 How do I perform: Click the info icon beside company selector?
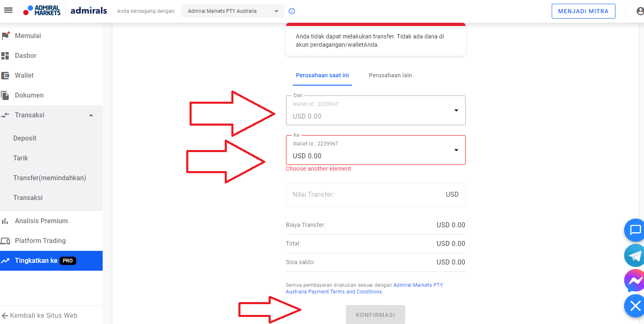coord(292,11)
